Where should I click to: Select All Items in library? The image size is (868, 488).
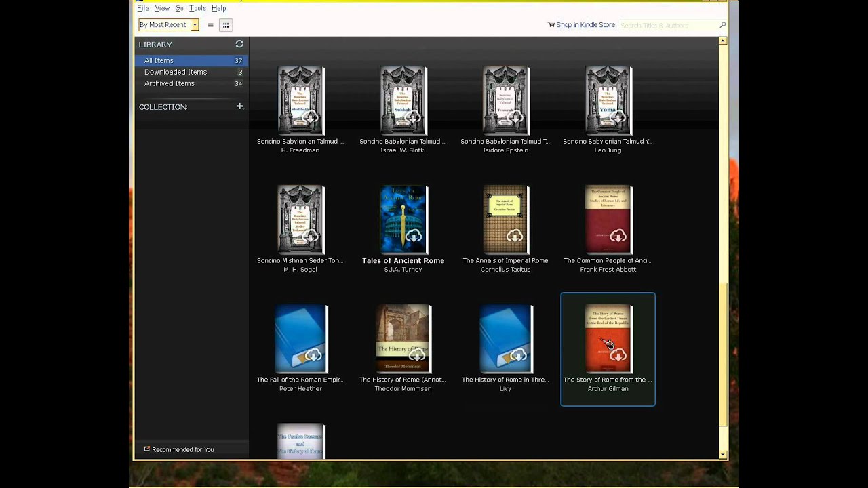[x=192, y=60]
